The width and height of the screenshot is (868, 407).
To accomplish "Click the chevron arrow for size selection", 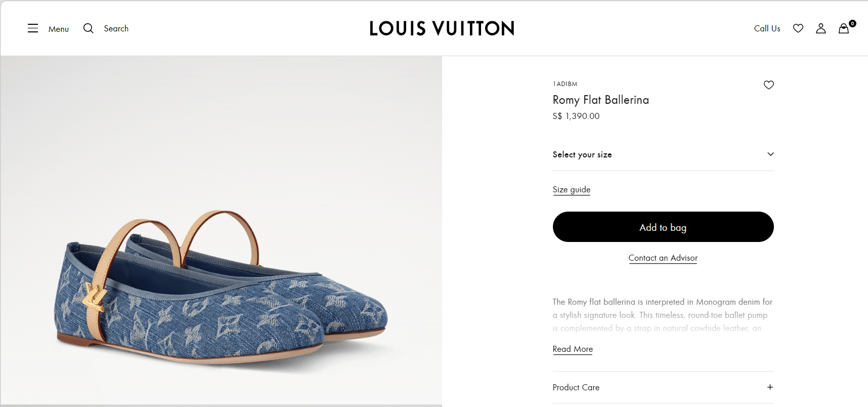I will (x=770, y=154).
